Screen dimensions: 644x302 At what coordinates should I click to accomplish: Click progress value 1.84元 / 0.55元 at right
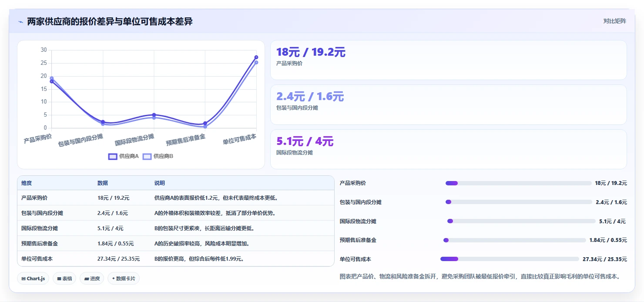coord(608,240)
